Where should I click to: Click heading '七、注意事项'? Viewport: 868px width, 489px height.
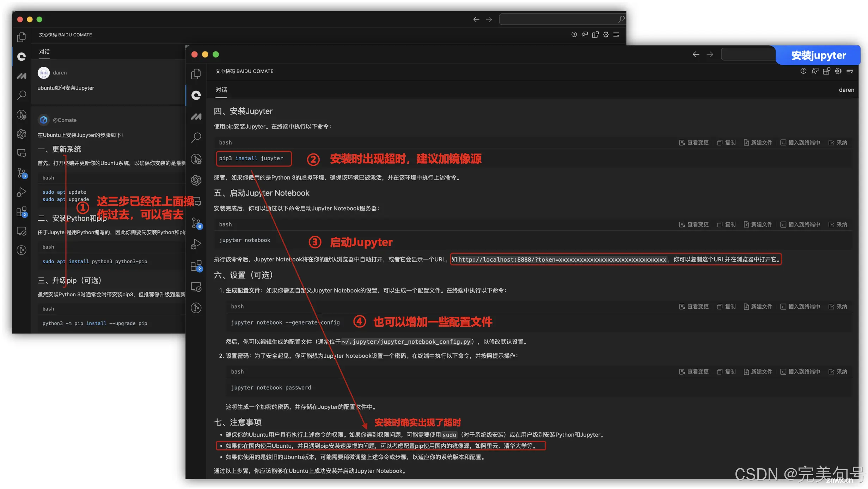(238, 422)
